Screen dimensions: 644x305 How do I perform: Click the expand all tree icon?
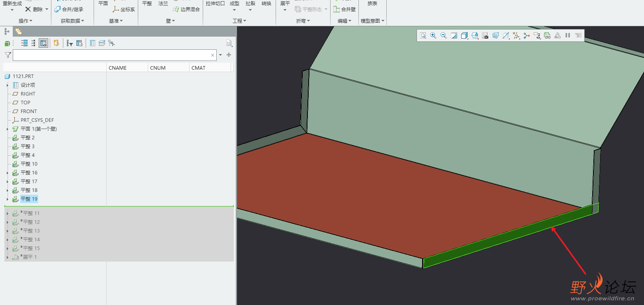25,43
